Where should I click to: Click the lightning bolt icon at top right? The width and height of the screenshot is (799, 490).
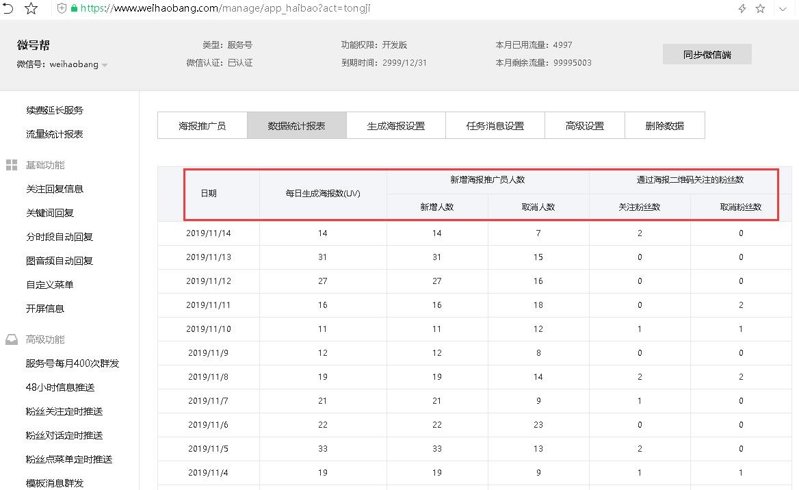(742, 8)
